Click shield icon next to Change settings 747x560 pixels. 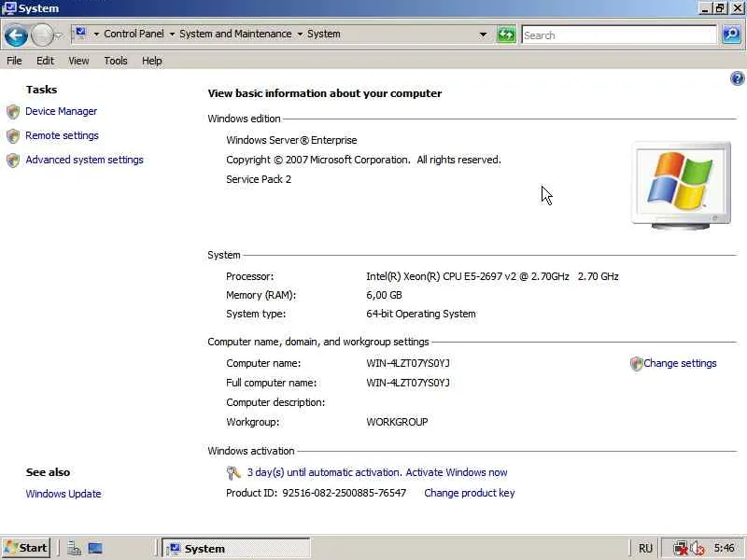(x=636, y=364)
